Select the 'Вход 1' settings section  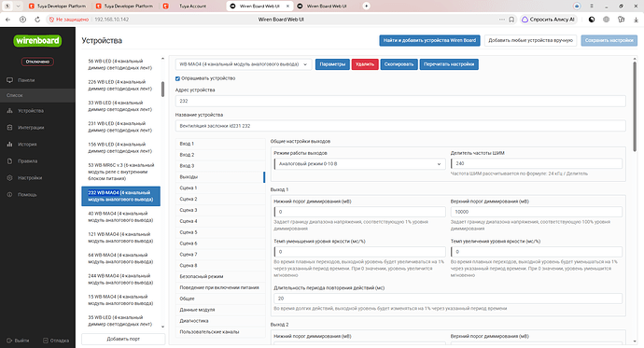point(220,144)
